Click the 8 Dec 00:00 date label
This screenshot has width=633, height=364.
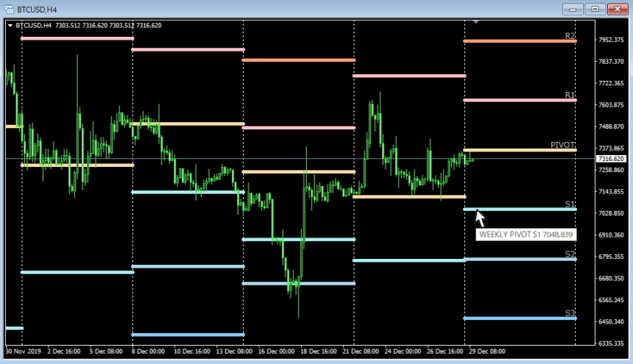pyautogui.click(x=148, y=351)
